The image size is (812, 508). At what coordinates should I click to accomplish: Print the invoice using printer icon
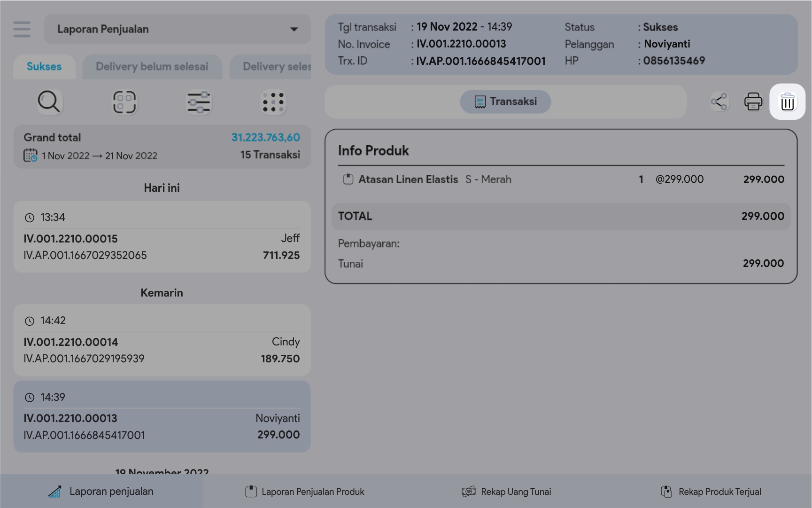(x=753, y=102)
